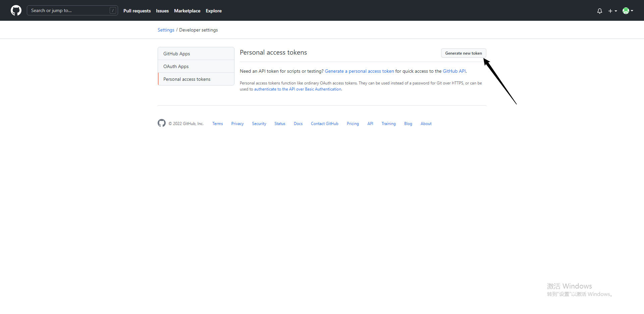644x314 pixels.
Task: Select Personal access tokens sidebar item
Action: point(187,79)
